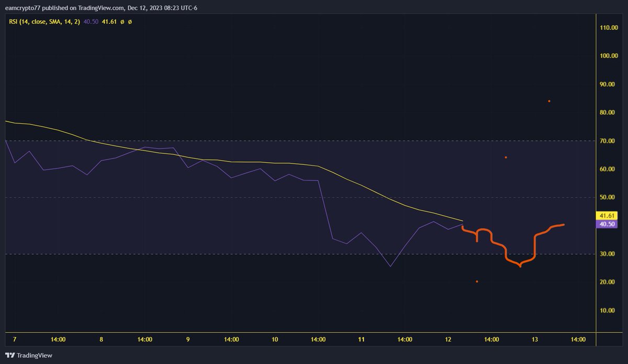The width and height of the screenshot is (628, 364).
Task: Click the 10.00 scale value
Action: (x=607, y=310)
